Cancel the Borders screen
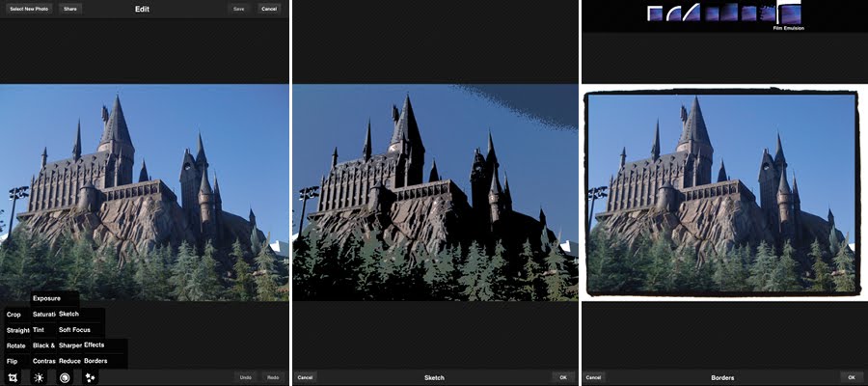 point(593,377)
